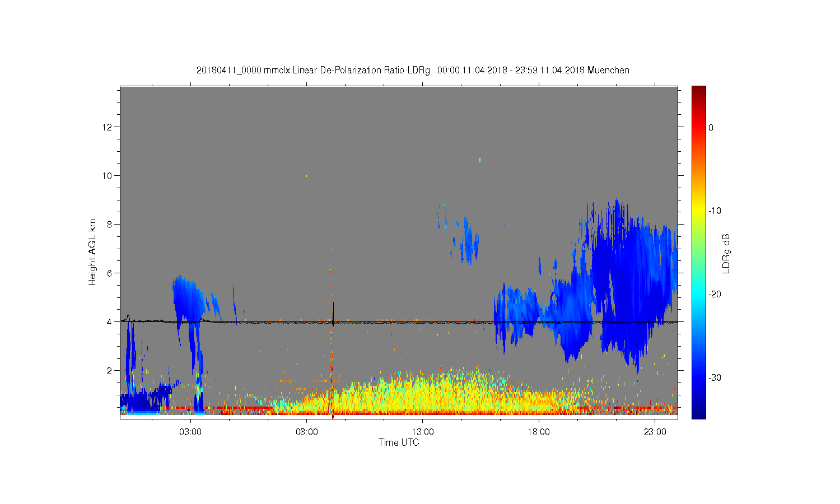Select the 23:00 time tick label
This screenshot has width=840, height=504.
coord(655,432)
